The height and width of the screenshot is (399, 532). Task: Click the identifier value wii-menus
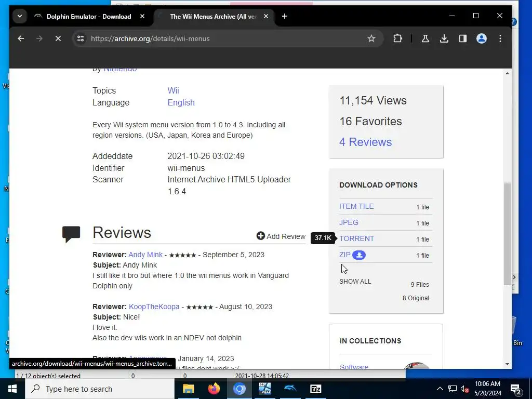pos(186,168)
